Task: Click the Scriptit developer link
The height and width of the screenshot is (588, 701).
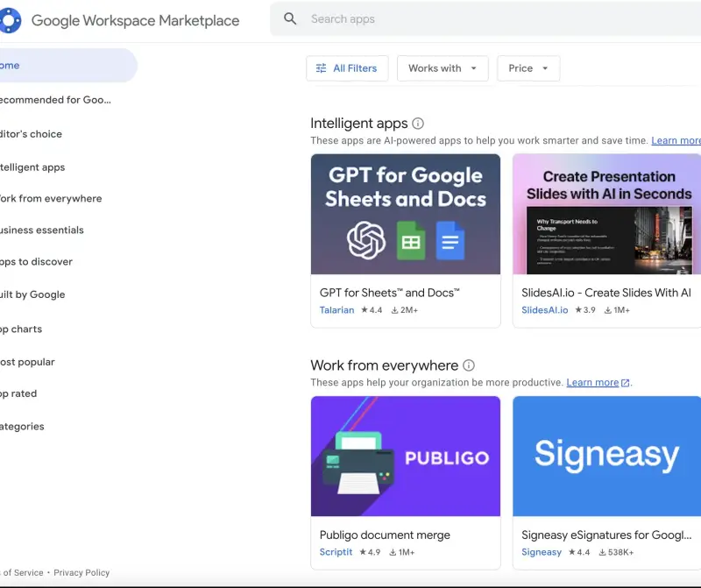Action: point(336,552)
